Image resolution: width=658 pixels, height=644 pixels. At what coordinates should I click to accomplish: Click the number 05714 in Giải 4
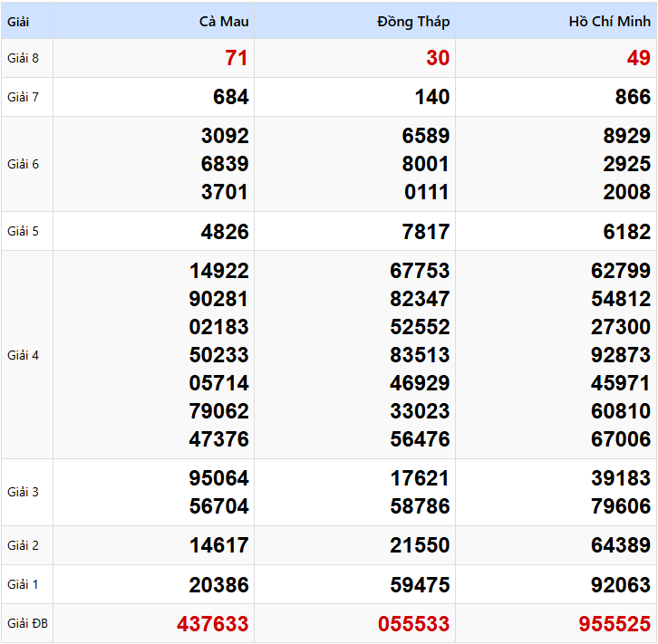point(219,383)
